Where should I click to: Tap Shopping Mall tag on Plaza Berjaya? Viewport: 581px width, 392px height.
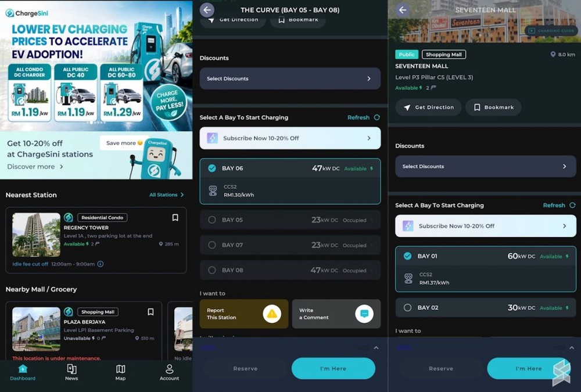coord(98,312)
